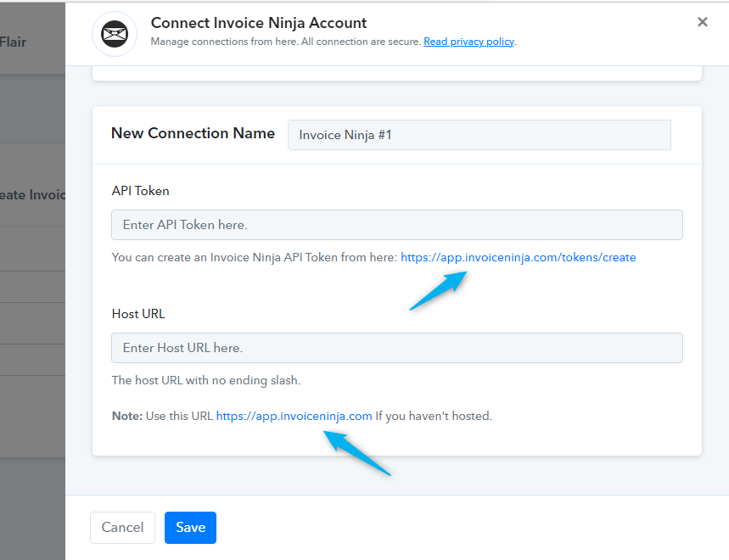The height and width of the screenshot is (560, 729).
Task: Click into the API Token input box
Action: [x=397, y=225]
